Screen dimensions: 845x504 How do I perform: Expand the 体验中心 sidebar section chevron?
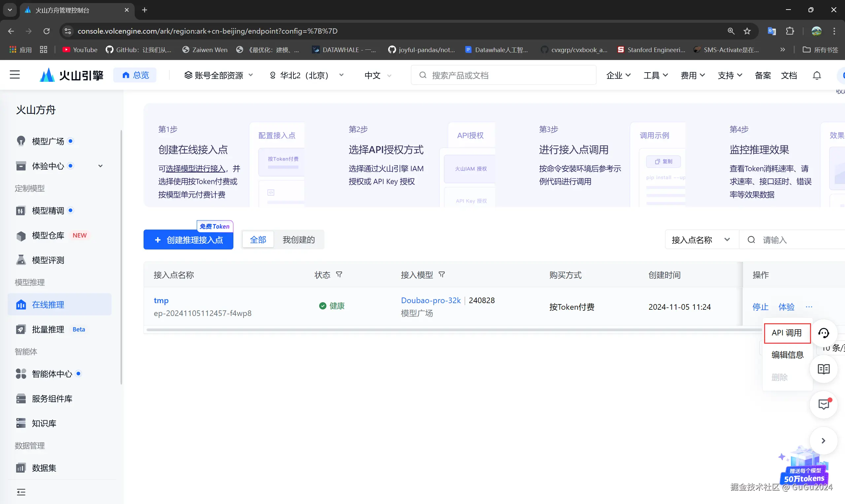tap(100, 166)
